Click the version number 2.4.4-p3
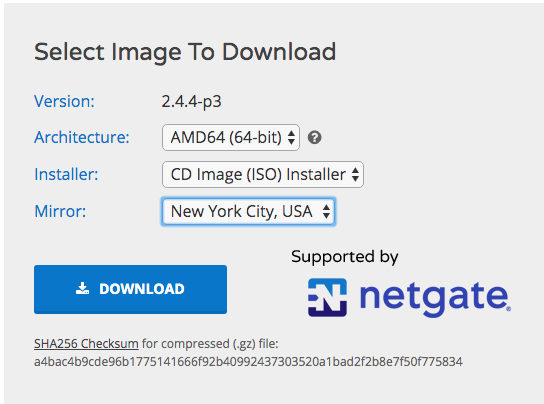Viewport: 544px width, 404px height. 192,102
